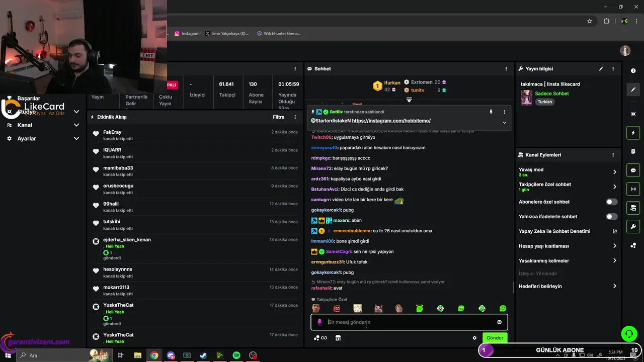Click the broadcast signal icon in the right sidebar

point(633,189)
